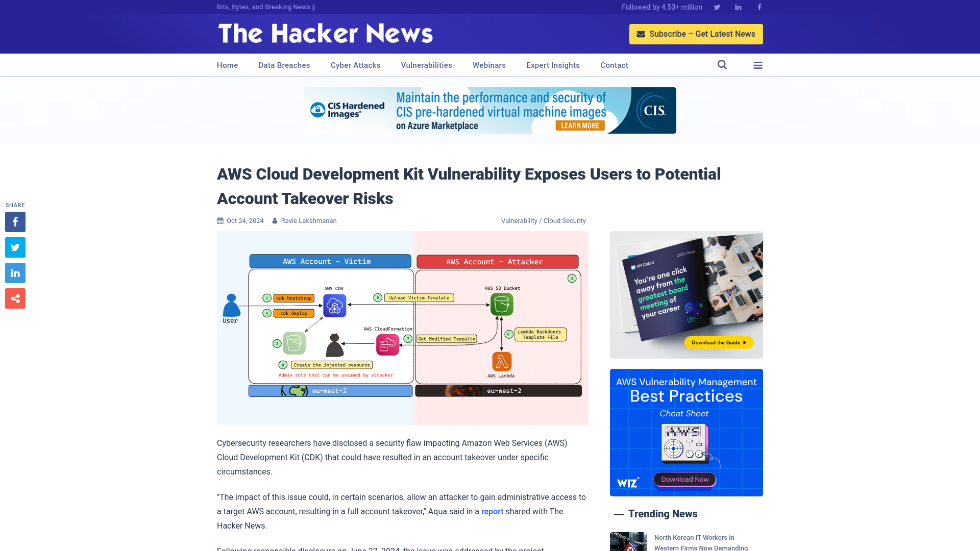The image size is (980, 551).
Task: Click the report hyperlink in article body
Action: click(492, 511)
